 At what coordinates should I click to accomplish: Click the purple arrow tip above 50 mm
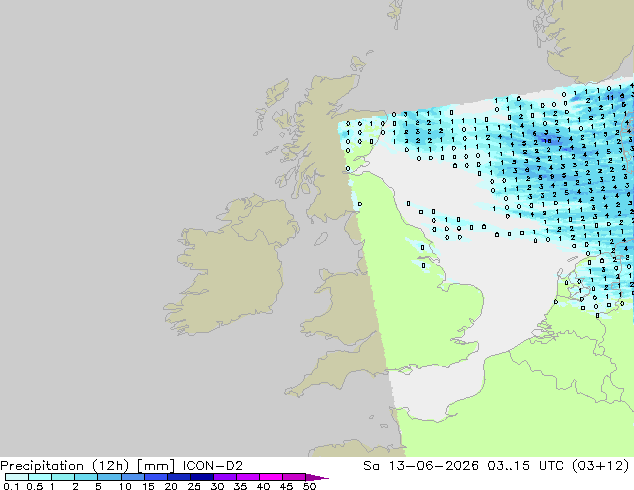(x=317, y=477)
